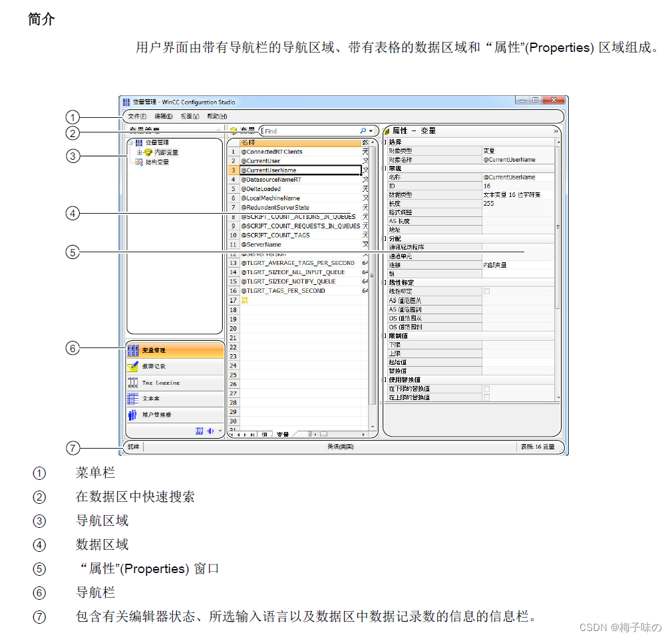The image size is (672, 639).
Task: Select the @DatasourceNameRT cell
Action: (x=299, y=180)
